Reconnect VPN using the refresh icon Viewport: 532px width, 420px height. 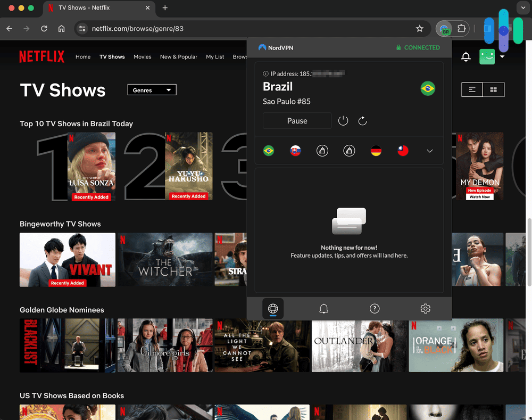pyautogui.click(x=363, y=121)
